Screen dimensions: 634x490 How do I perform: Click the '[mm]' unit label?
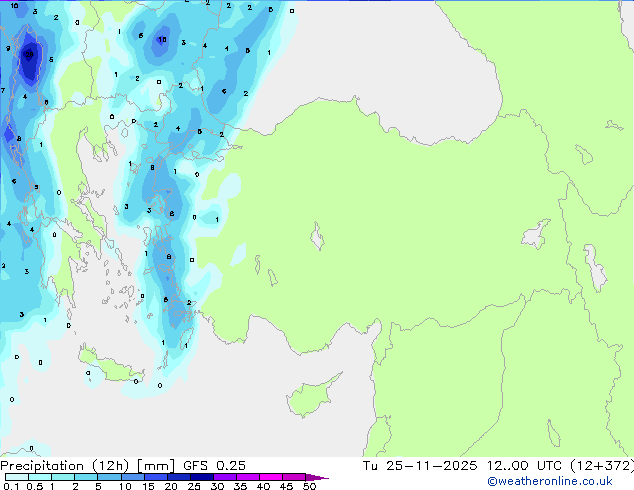coord(156,466)
